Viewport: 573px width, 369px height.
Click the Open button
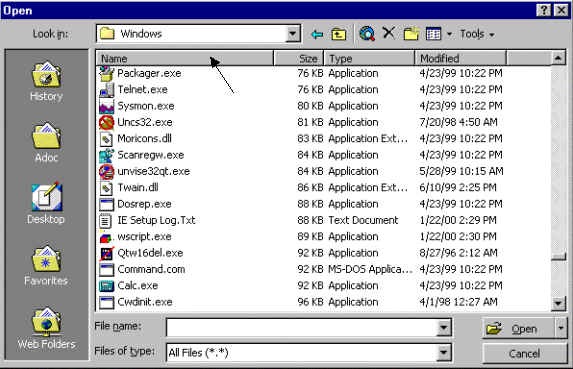(519, 328)
